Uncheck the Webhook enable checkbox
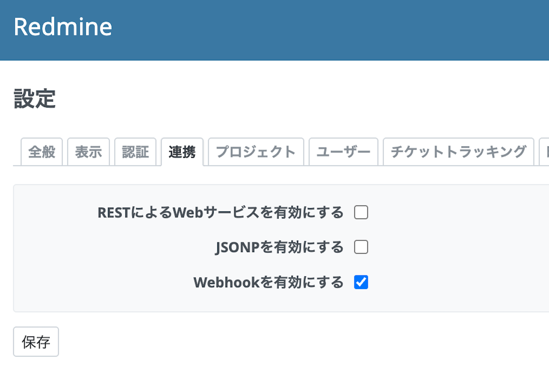This screenshot has width=549, height=392. point(361,282)
